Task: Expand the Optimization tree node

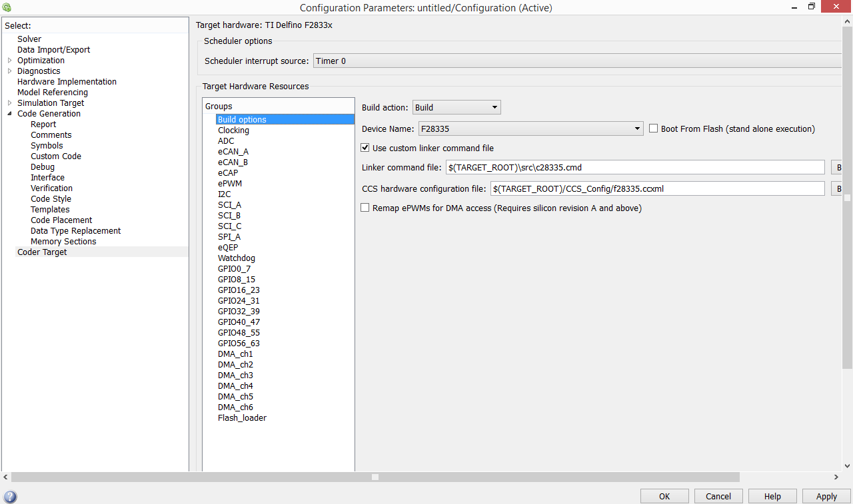Action: 9,61
